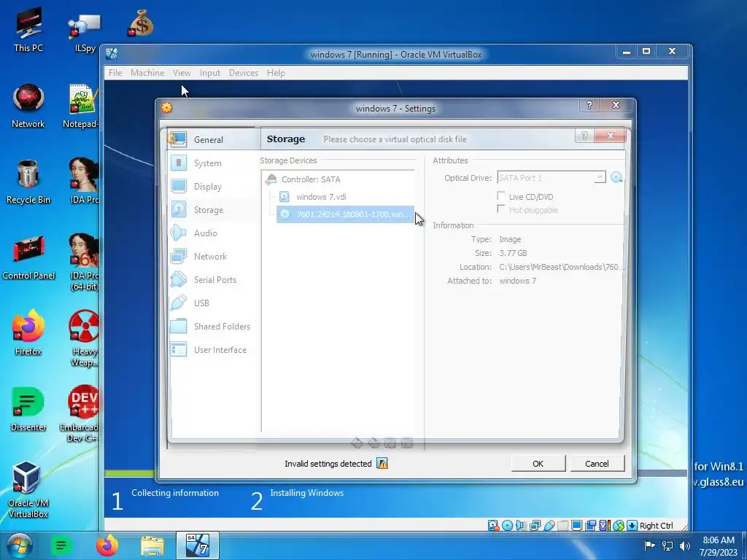747x560 pixels.
Task: Click the recording status bar icon
Action: [x=591, y=525]
